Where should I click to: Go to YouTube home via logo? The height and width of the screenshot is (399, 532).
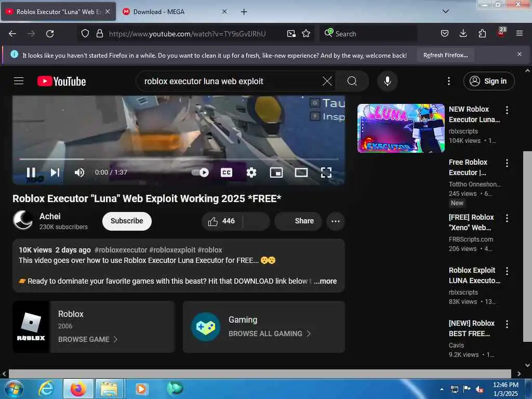(x=61, y=81)
